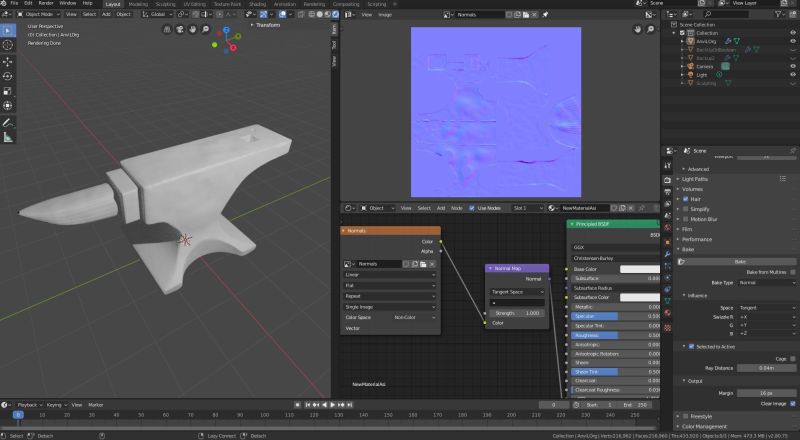
Task: Click the red X axis of navigation gizmo
Action: [x=233, y=48]
